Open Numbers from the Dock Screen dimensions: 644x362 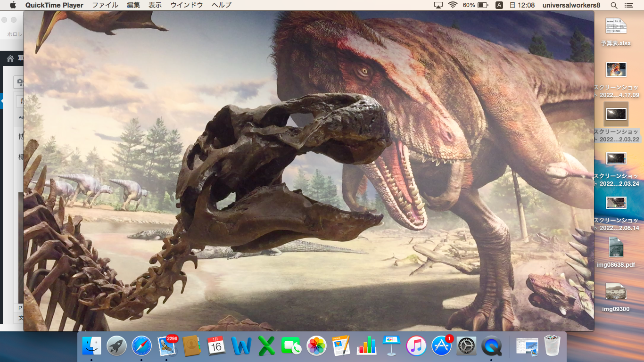(366, 346)
